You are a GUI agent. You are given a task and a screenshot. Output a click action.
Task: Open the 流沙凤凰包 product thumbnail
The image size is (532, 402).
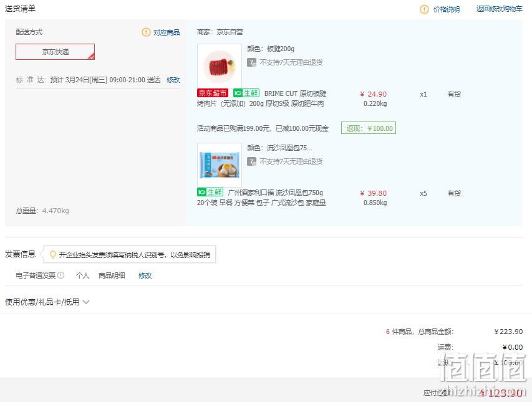click(220, 165)
